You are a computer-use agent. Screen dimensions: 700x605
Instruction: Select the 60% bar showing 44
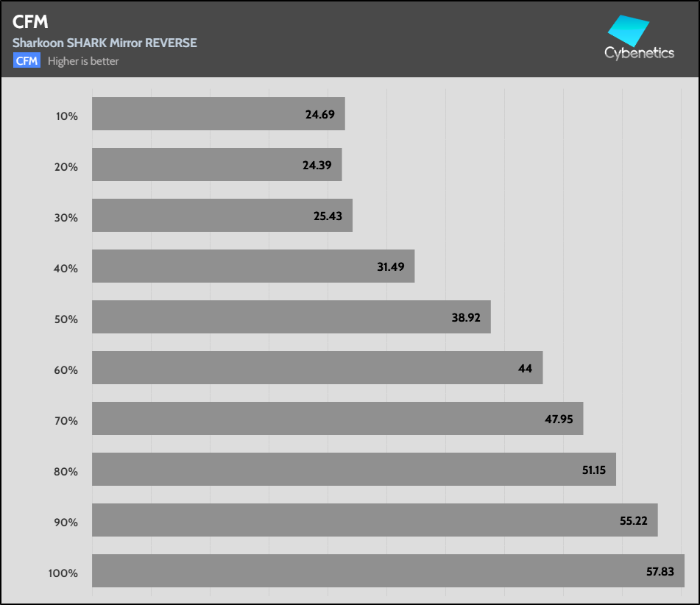(317, 368)
